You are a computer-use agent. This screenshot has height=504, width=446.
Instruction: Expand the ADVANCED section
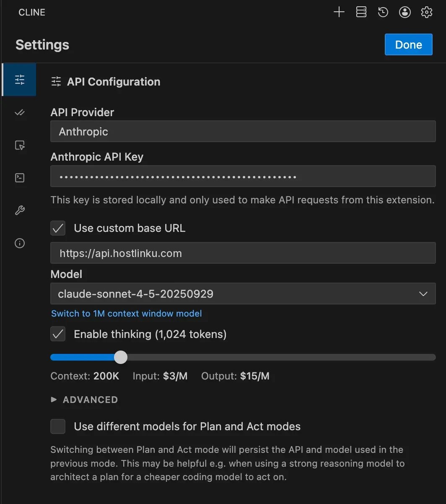tap(84, 400)
